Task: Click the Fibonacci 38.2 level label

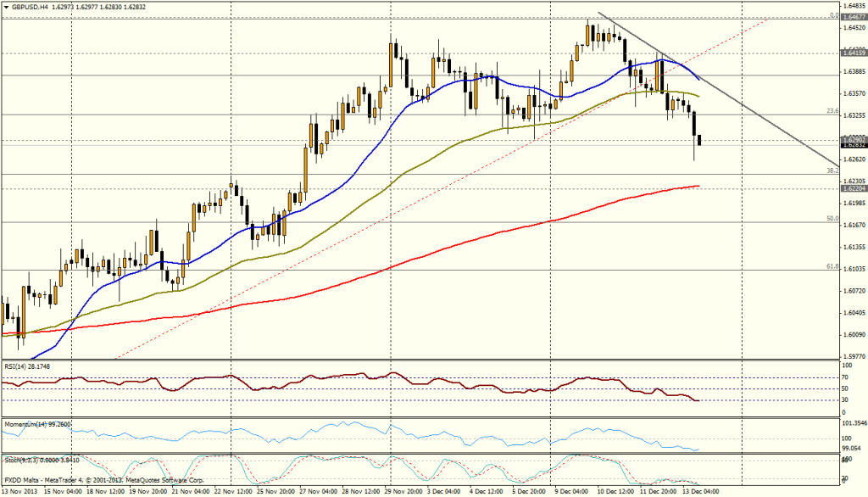Action: coord(832,170)
